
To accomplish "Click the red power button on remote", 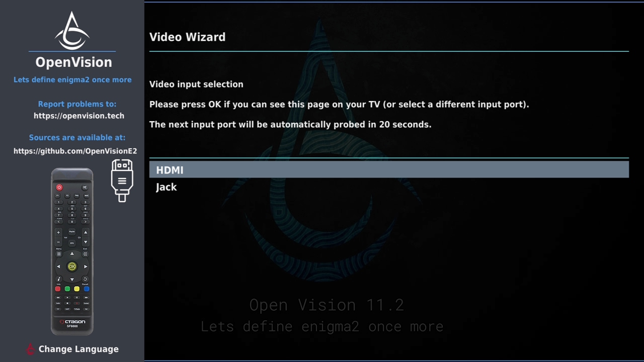I will pos(59,188).
